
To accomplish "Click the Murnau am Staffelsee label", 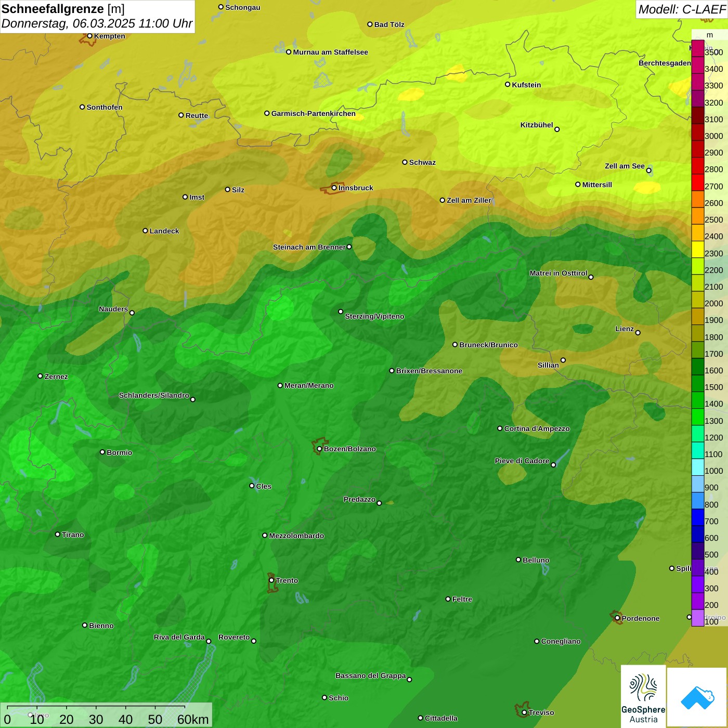I will [330, 52].
